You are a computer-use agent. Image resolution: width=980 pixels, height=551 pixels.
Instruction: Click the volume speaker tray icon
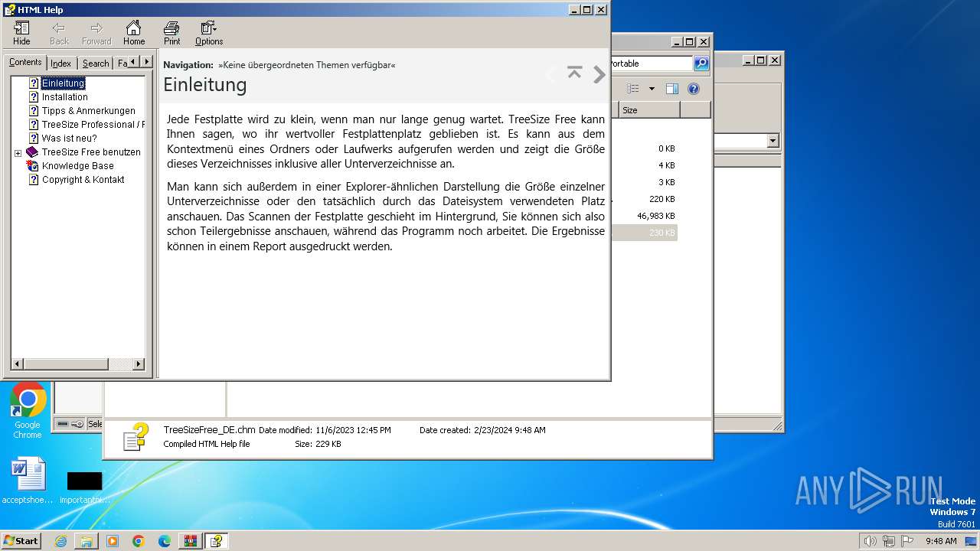click(871, 541)
